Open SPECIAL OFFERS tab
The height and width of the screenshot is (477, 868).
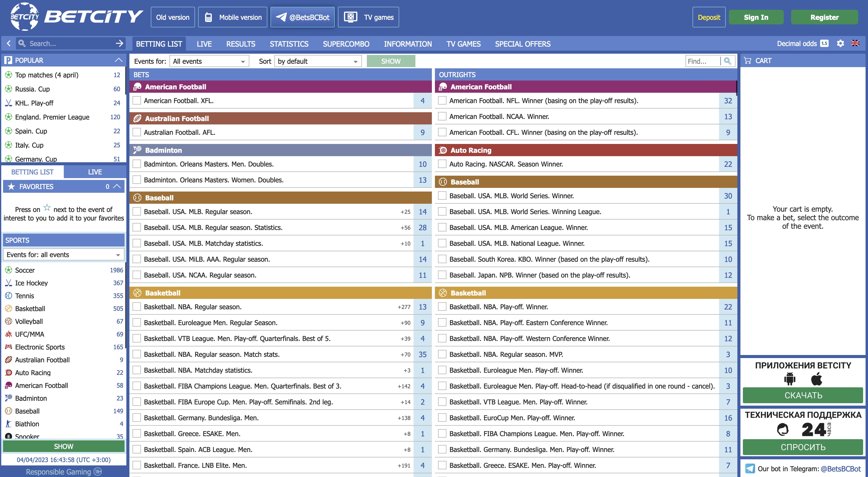click(x=523, y=44)
